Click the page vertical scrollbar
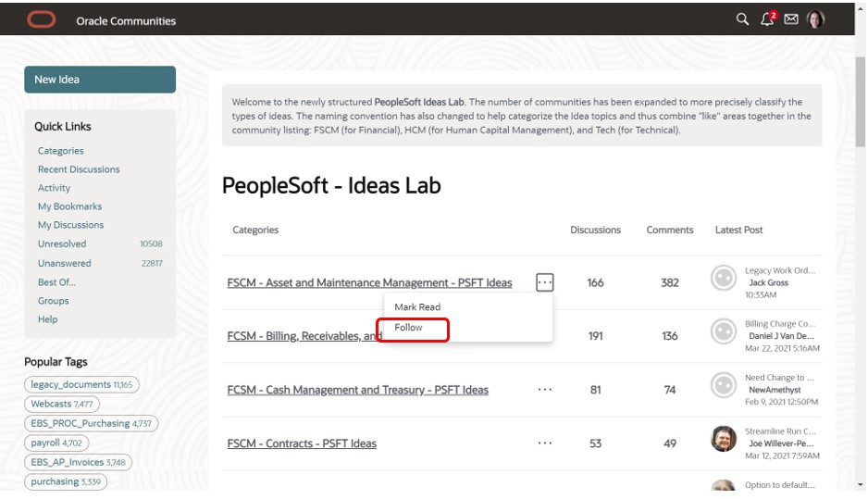This screenshot has width=868, height=499. (x=861, y=259)
